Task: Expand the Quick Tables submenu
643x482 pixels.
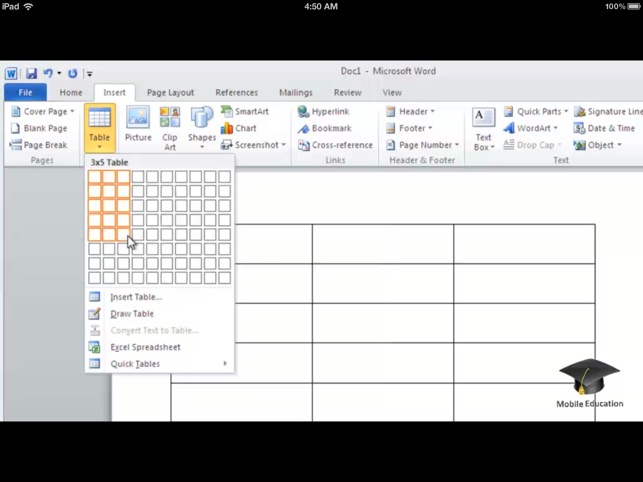Action: [x=160, y=364]
